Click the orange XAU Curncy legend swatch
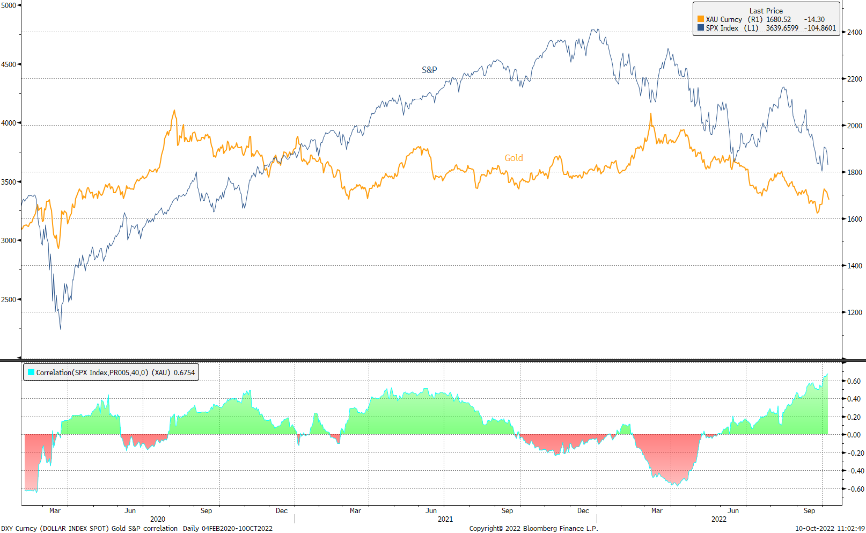 (701, 19)
